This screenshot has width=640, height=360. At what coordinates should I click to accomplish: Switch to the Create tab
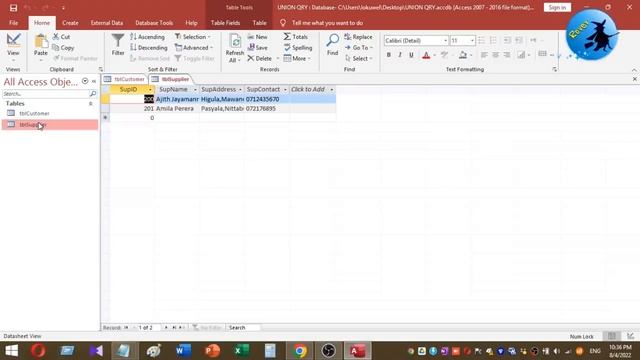pos(70,23)
